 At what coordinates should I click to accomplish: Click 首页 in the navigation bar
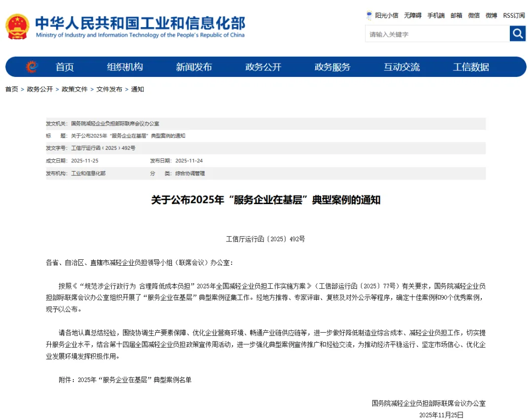coord(65,67)
